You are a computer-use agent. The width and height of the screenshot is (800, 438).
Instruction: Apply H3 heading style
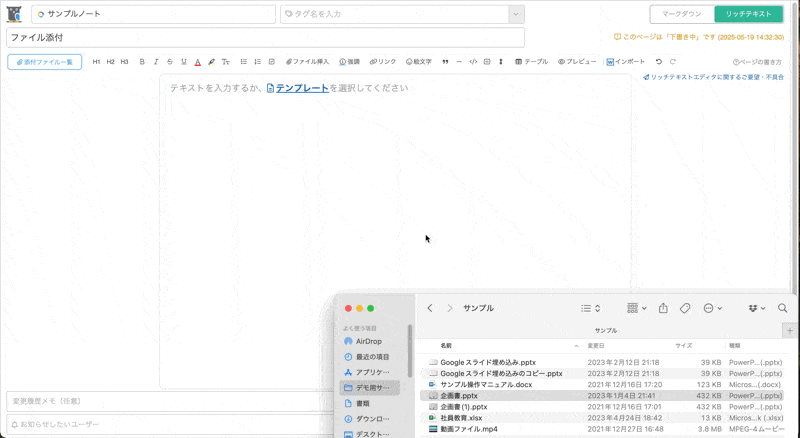pos(124,62)
